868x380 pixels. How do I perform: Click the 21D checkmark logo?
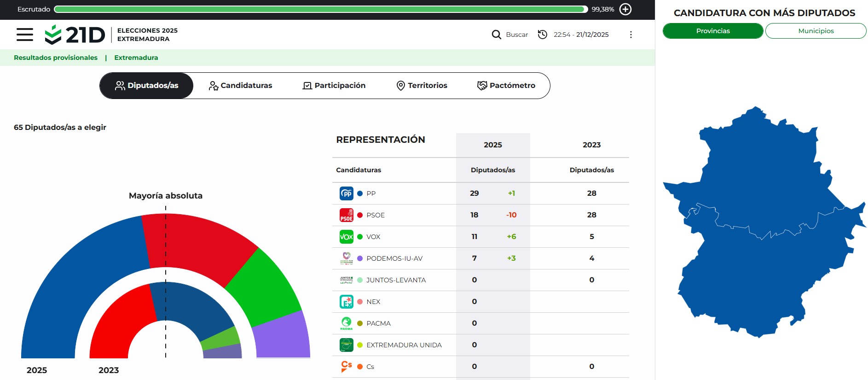coord(53,35)
